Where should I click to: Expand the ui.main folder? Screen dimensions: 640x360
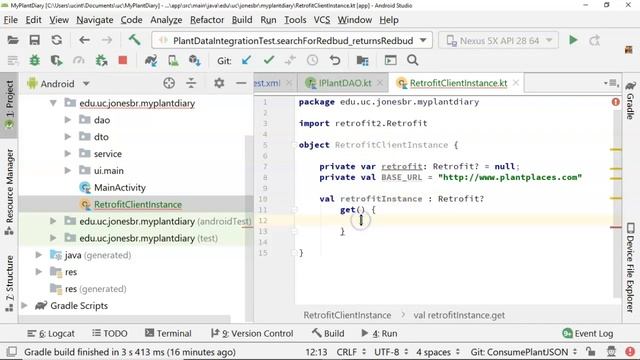pos(68,170)
